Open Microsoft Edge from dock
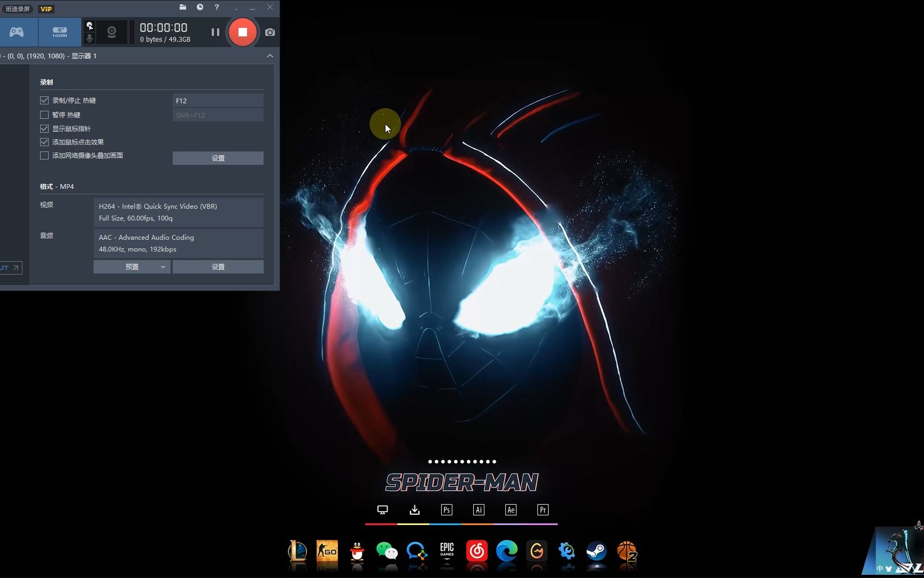924x578 pixels. click(x=507, y=551)
